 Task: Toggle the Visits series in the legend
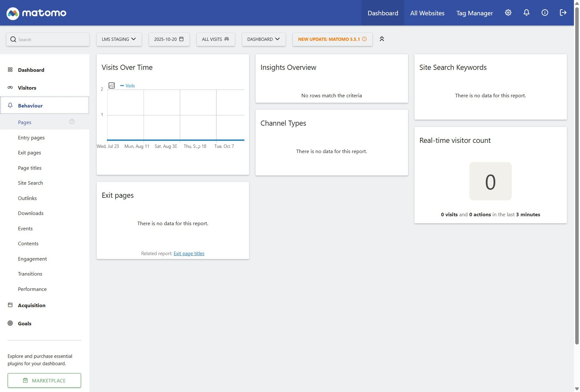(x=128, y=86)
